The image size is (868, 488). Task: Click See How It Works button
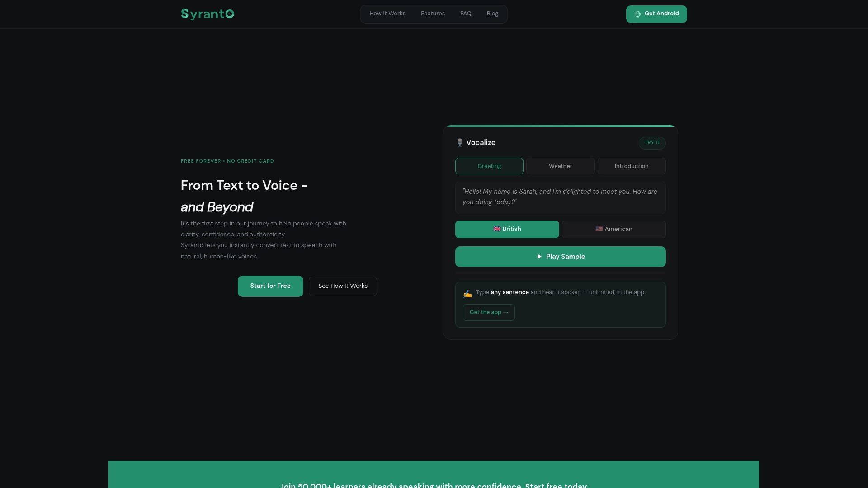pos(343,286)
